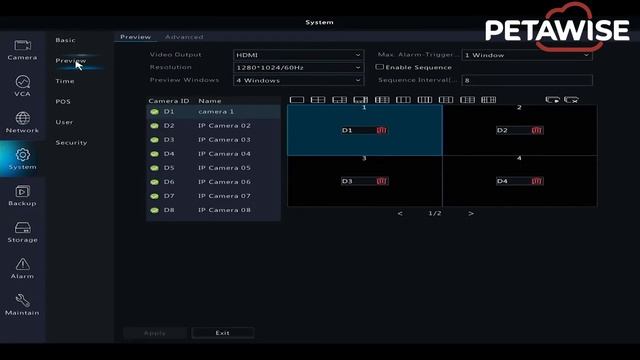Open the Alarm section in sidebar

click(22, 269)
